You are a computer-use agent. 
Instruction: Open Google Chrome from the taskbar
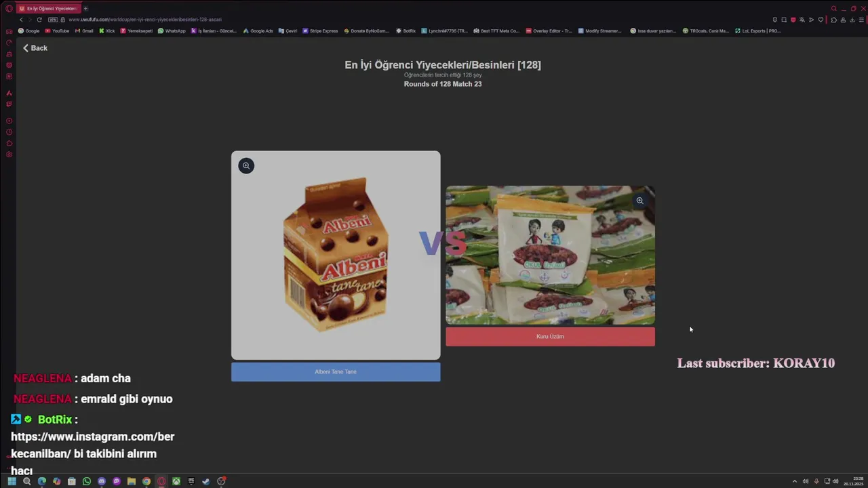coord(146,481)
